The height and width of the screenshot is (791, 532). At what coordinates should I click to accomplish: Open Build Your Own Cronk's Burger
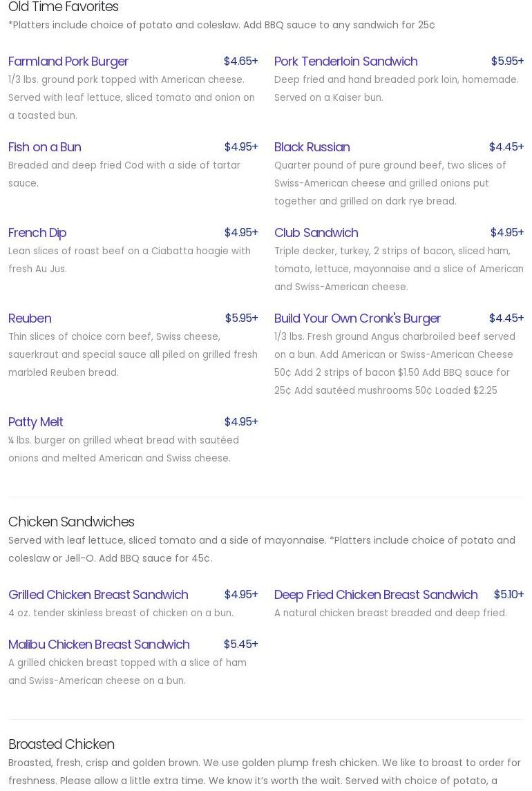click(357, 318)
